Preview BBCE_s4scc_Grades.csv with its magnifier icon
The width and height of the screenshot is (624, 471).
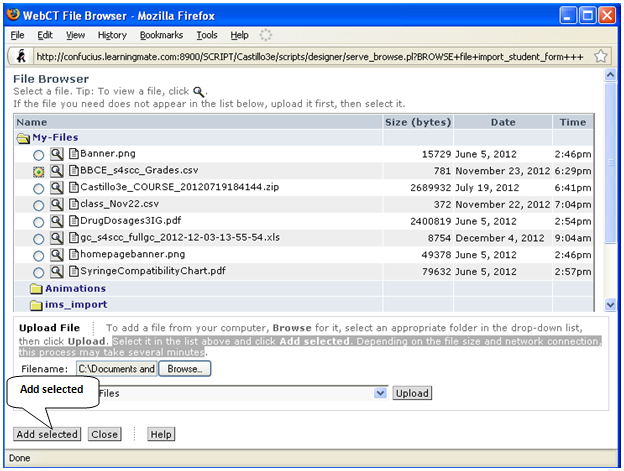click(x=57, y=171)
